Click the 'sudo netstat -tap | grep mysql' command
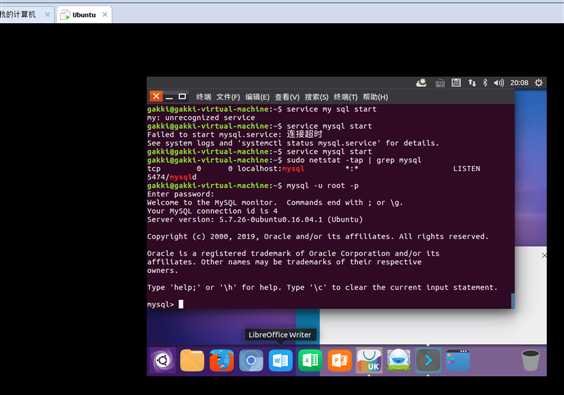The height and width of the screenshot is (395, 564). coord(354,160)
